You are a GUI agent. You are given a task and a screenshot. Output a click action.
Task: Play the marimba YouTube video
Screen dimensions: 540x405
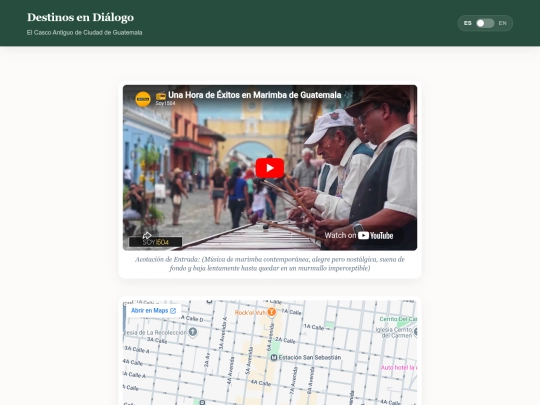pyautogui.click(x=270, y=168)
